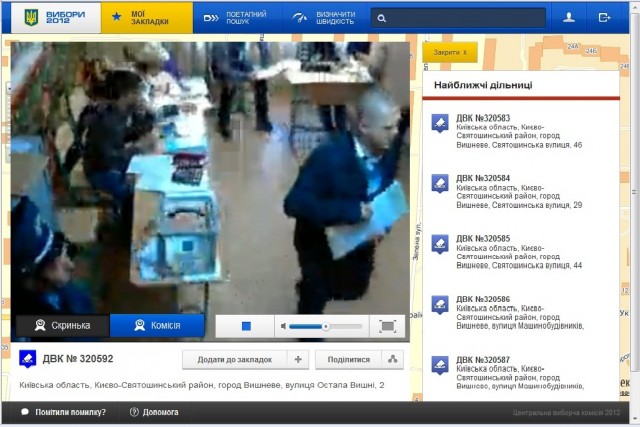The height and width of the screenshot is (427, 640).
Task: Click the icon beside ДВК №320585
Action: point(440,244)
